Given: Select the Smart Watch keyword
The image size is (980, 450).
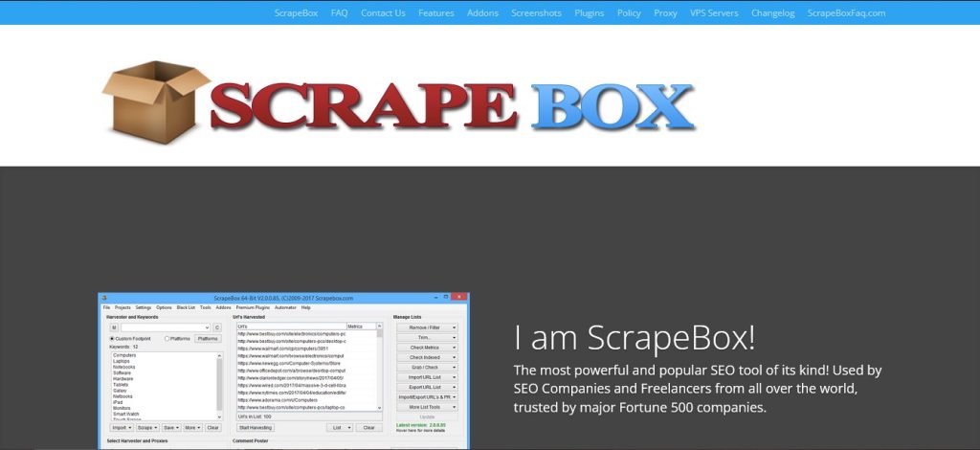Looking at the screenshot, I should (x=125, y=414).
